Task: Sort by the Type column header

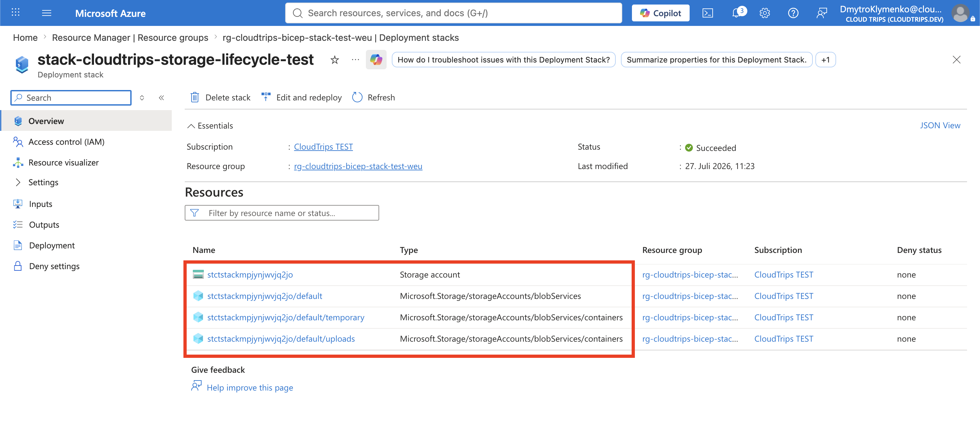Action: [x=409, y=250]
